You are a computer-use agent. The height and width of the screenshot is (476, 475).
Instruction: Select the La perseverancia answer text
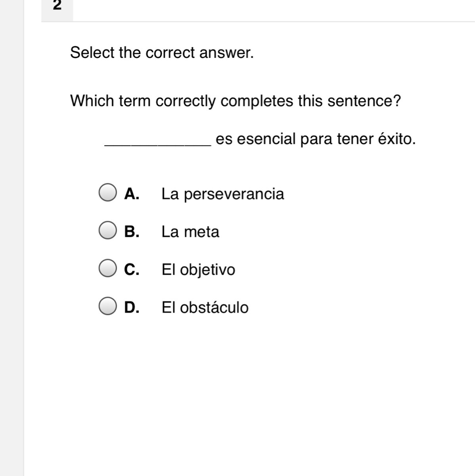tap(223, 194)
